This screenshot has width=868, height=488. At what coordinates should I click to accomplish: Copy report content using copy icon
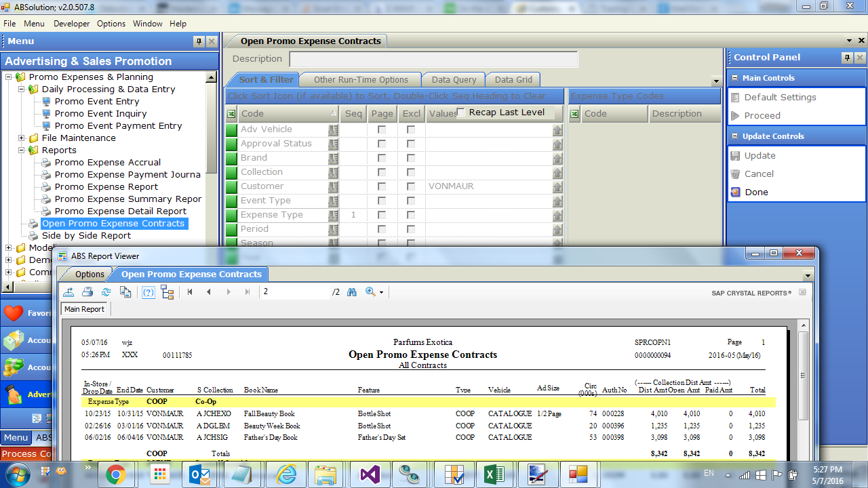coord(125,292)
